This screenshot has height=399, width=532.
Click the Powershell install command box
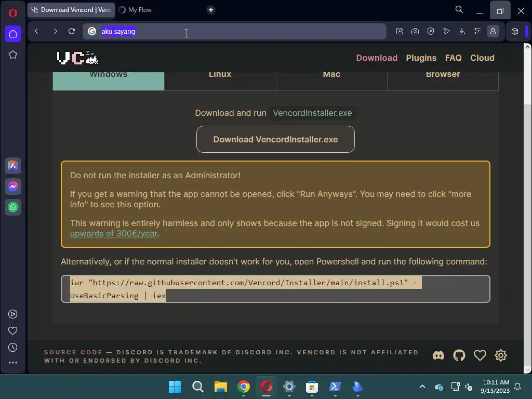tap(275, 289)
